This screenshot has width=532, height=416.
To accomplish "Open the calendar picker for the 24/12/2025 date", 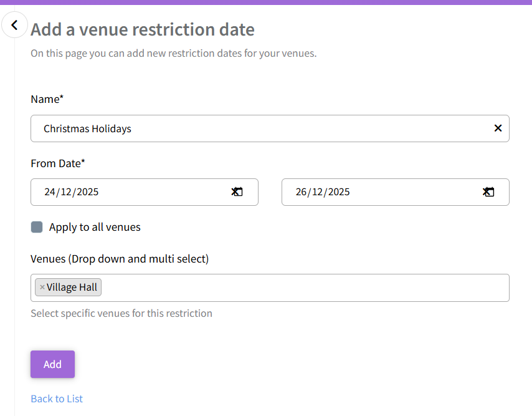I will [237, 192].
